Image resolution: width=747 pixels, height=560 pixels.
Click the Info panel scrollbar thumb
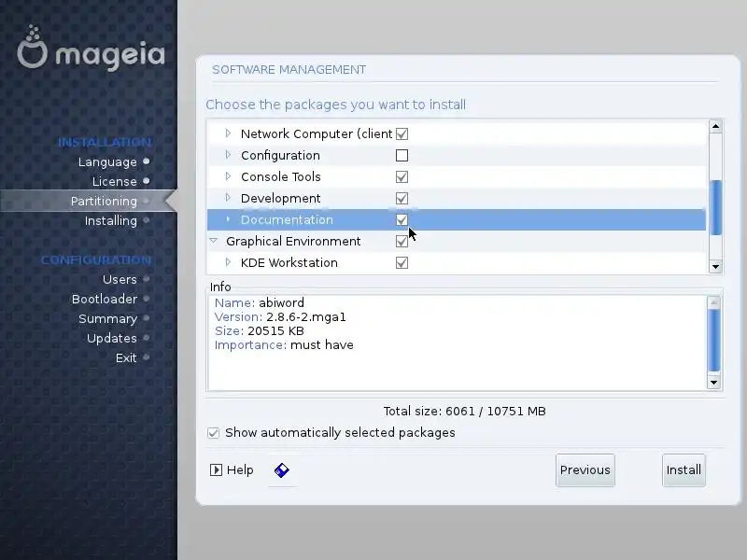pyautogui.click(x=713, y=340)
